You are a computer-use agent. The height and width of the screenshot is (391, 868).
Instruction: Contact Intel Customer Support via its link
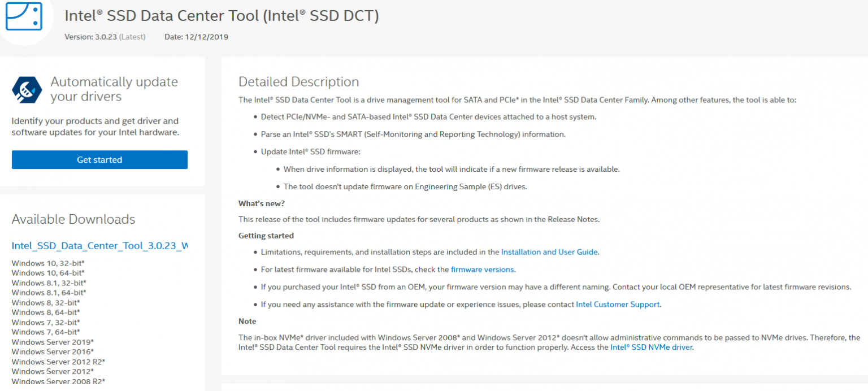pos(617,304)
